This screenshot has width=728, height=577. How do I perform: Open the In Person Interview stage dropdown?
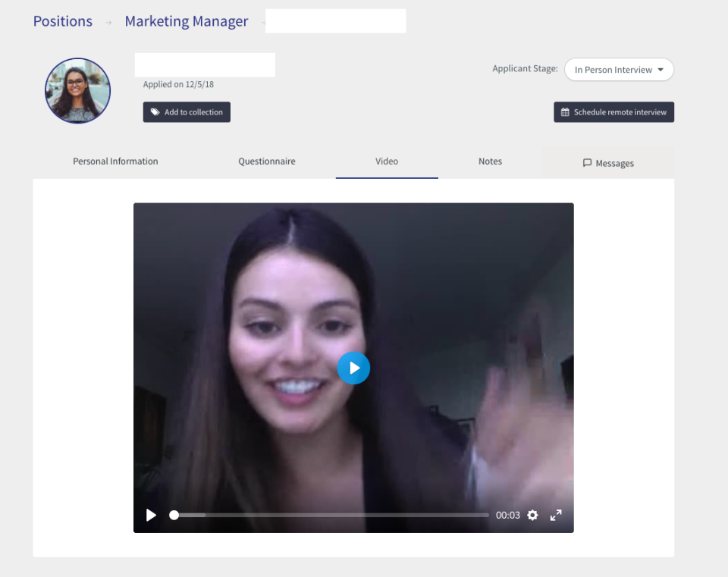tap(618, 70)
